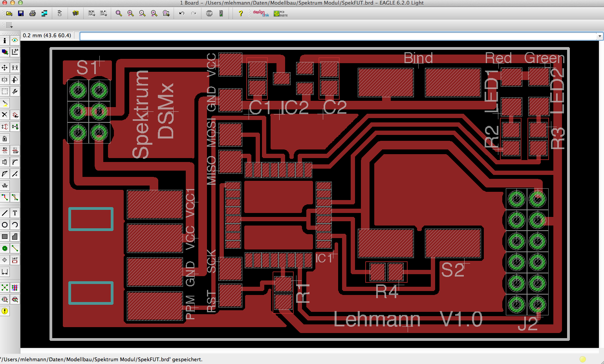Select the Replace part tool
Screen dimensions: 604x364
[x=15, y=127]
